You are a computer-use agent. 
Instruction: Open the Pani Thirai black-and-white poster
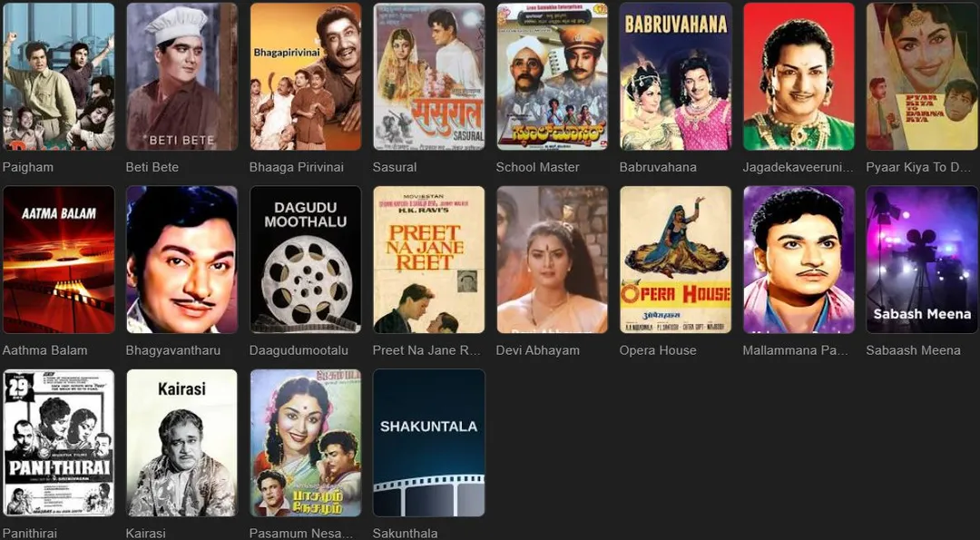59,443
